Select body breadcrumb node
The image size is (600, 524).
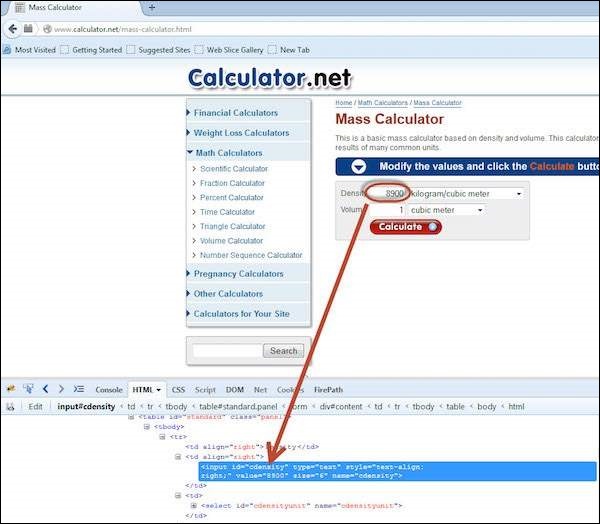[x=486, y=406]
